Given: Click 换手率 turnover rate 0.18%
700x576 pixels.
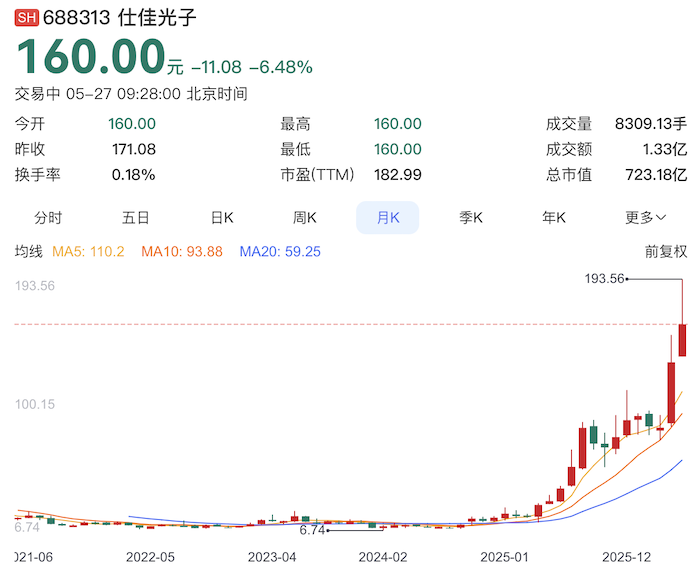Looking at the screenshot, I should point(133,175).
